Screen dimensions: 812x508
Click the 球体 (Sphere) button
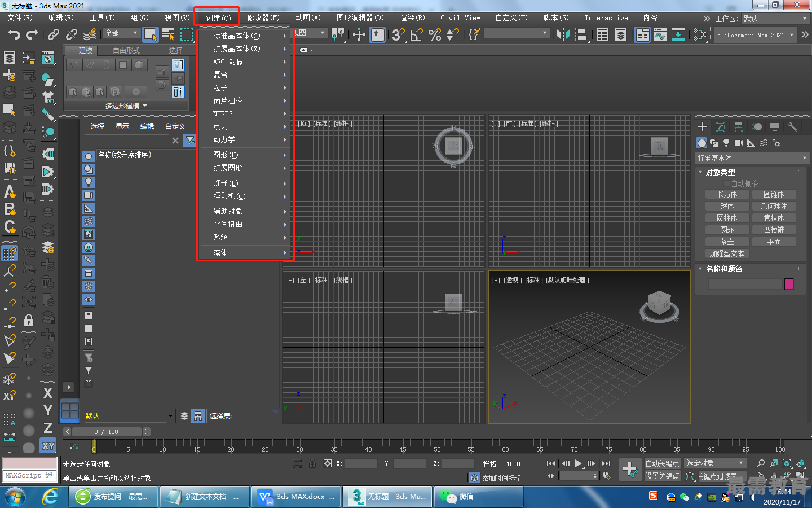click(727, 206)
